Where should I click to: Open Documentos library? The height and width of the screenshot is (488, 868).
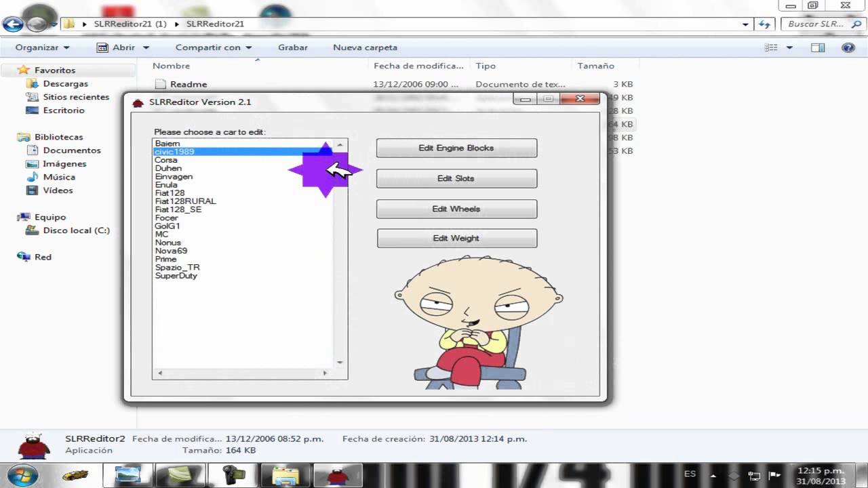(x=72, y=150)
